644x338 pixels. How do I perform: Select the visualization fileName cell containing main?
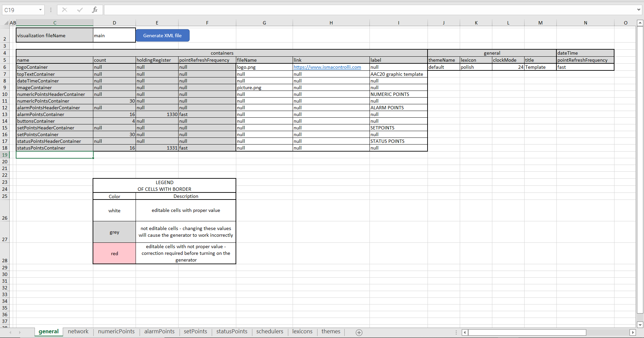114,36
